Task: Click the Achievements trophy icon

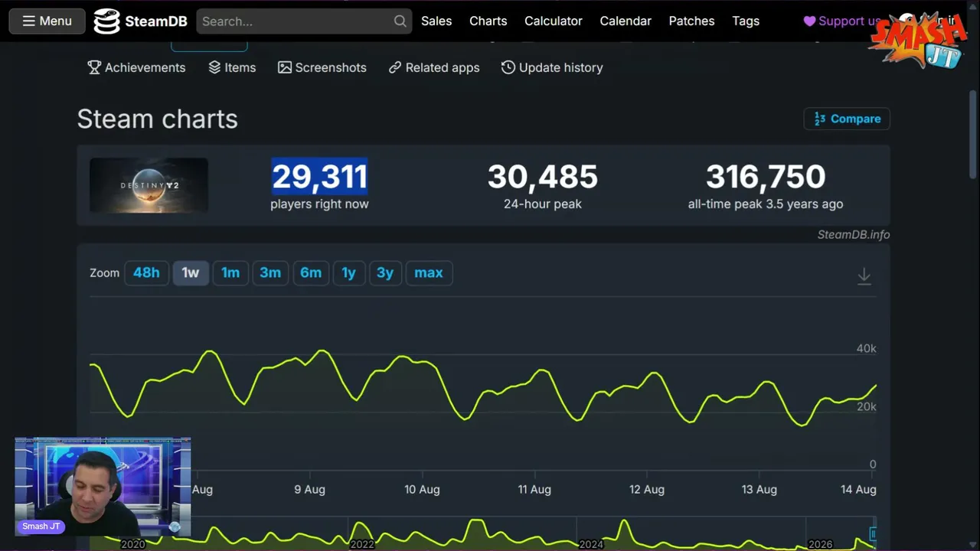Action: (x=94, y=67)
